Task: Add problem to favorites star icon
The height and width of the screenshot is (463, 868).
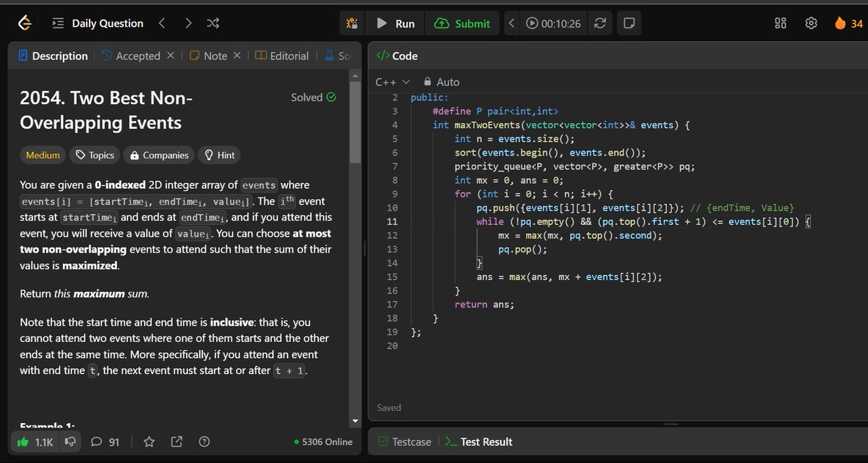Action: point(149,442)
